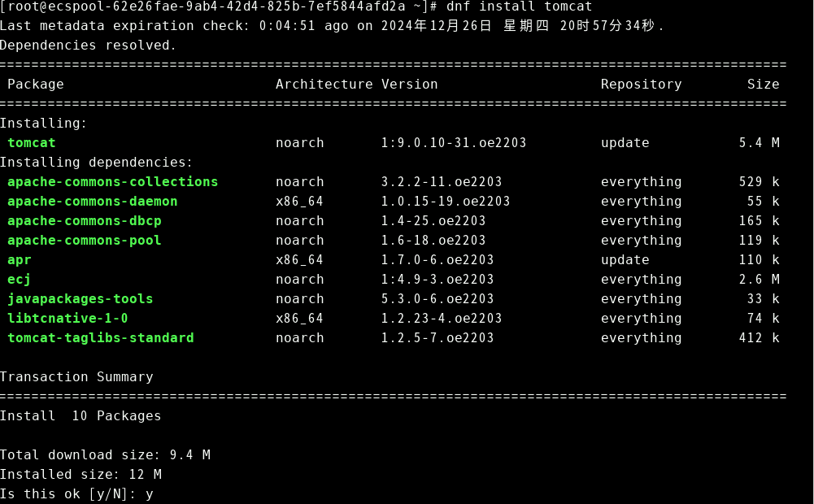814x504 pixels.
Task: Click the 'Package' column header
Action: pos(36,84)
